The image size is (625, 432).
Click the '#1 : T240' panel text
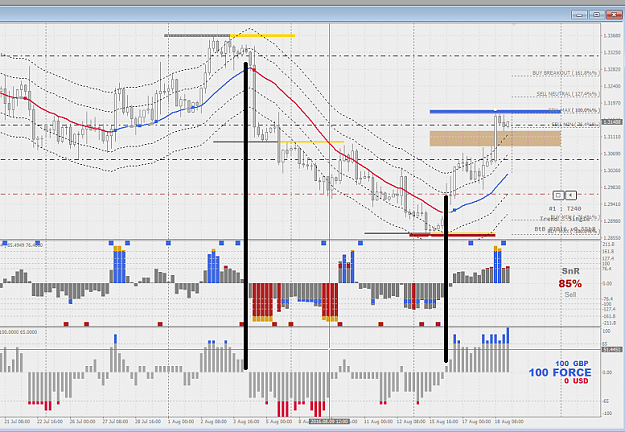pos(565,208)
